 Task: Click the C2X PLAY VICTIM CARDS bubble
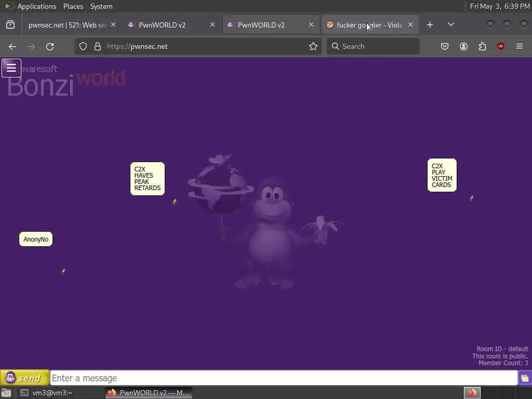point(442,175)
